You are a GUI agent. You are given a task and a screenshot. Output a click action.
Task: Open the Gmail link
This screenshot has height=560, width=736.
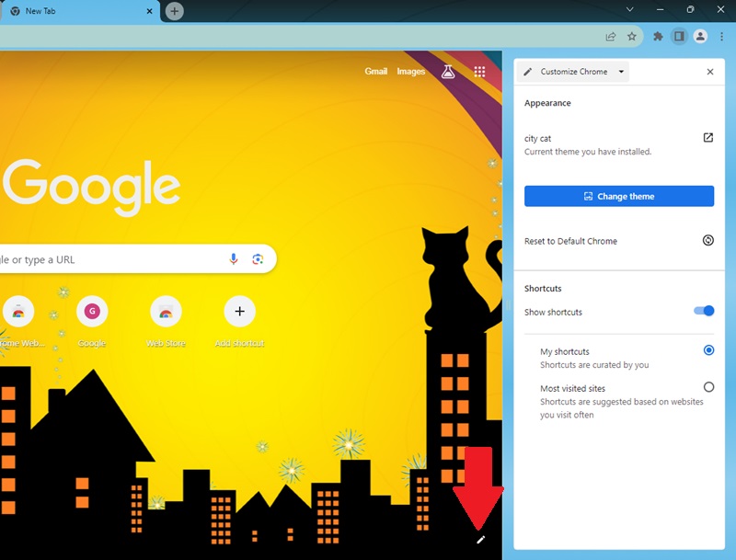(377, 71)
